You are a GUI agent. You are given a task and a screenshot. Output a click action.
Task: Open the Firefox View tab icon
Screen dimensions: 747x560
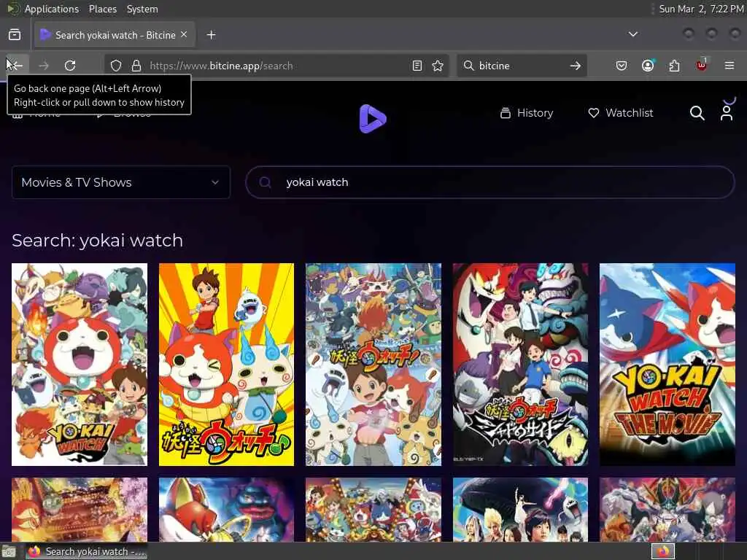(15, 35)
